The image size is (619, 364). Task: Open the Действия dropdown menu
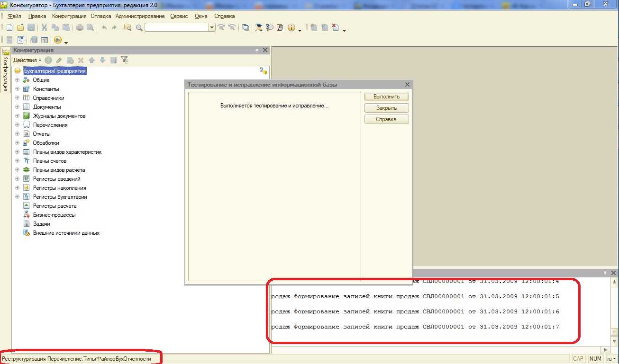point(27,60)
